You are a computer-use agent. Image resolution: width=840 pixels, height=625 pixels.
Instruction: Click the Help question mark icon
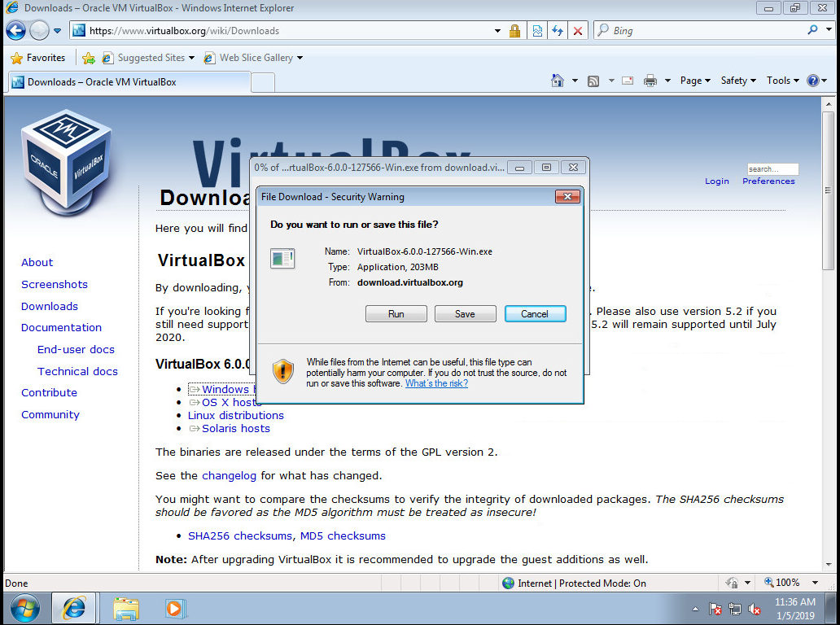click(812, 81)
